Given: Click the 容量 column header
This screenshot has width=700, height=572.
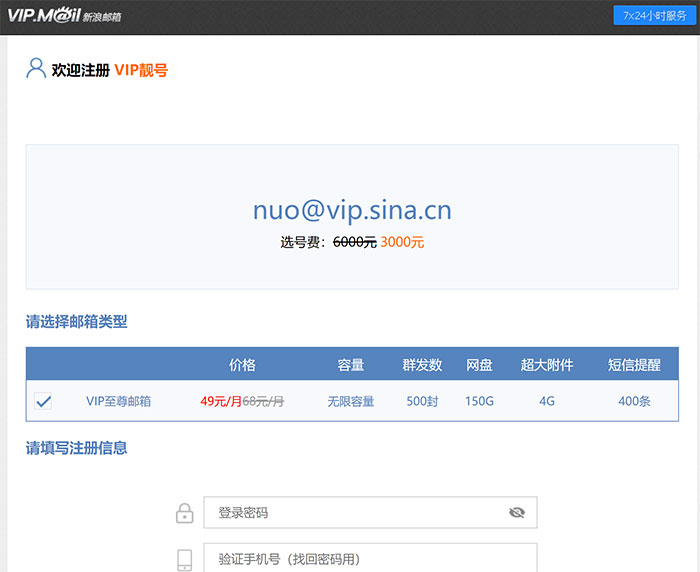Looking at the screenshot, I should (x=351, y=365).
